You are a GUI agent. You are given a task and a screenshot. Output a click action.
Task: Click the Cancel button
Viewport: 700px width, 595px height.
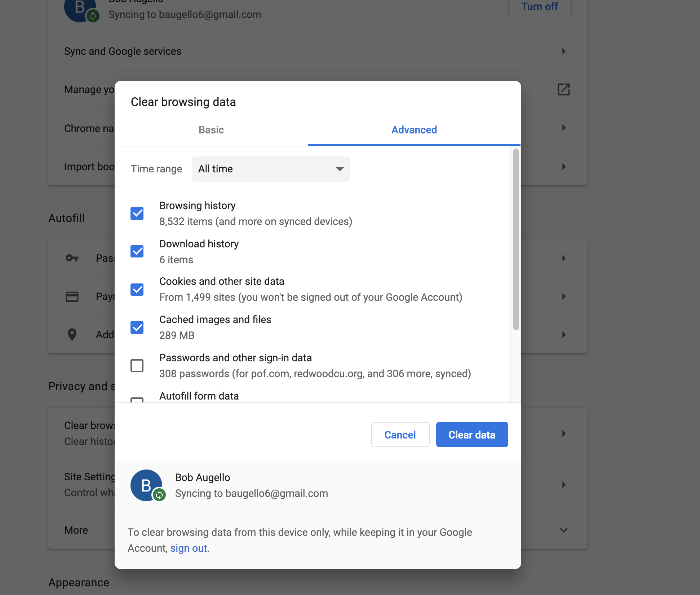[400, 435]
